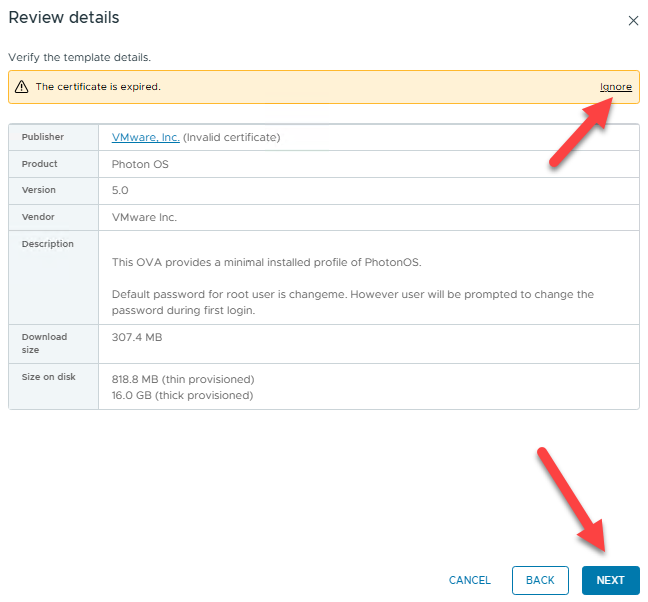This screenshot has width=648, height=602.
Task: Click the 307.4 MB download size value
Action: pyautogui.click(x=136, y=338)
